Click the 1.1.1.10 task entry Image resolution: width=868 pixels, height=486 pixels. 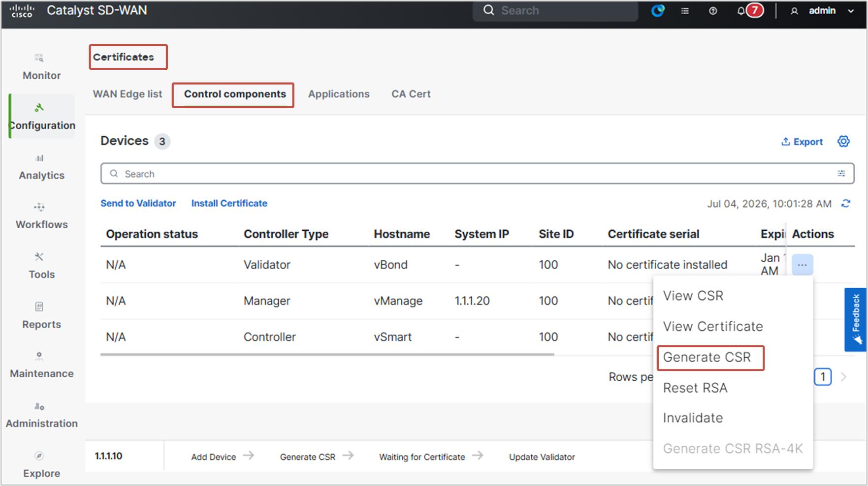pyautogui.click(x=108, y=456)
